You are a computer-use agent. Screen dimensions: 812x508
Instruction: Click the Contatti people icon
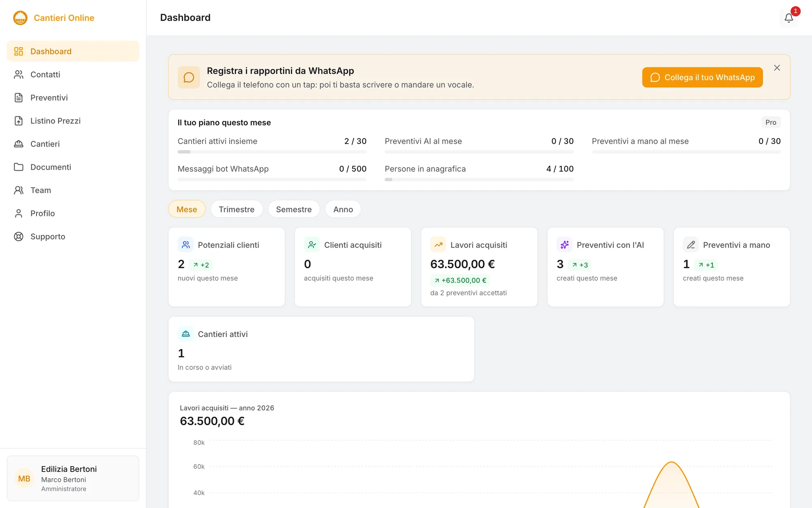tap(19, 74)
